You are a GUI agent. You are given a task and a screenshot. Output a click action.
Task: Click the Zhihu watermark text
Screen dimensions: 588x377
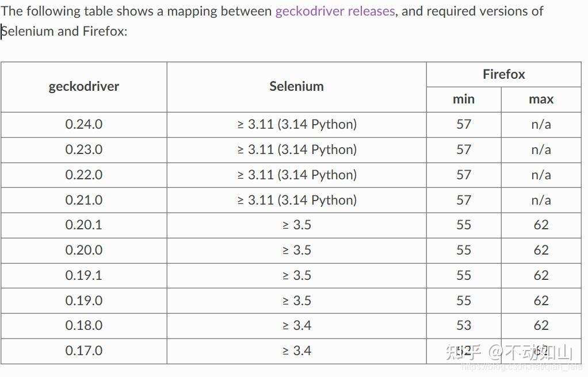click(509, 352)
